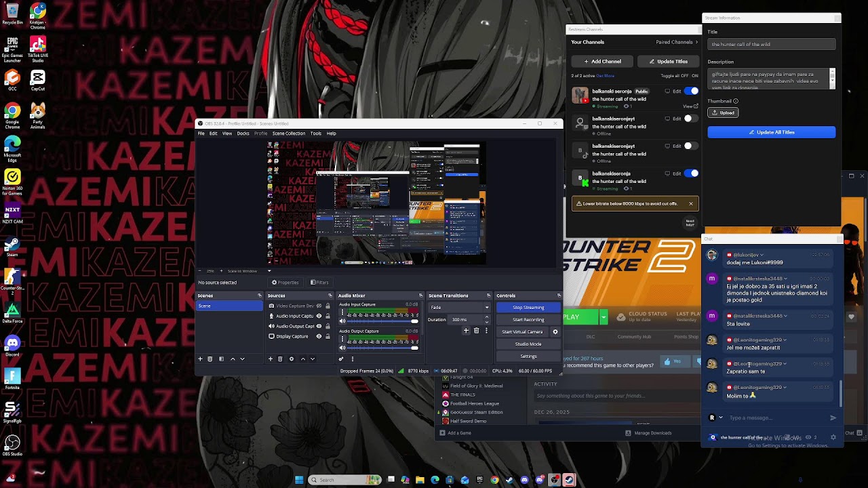
Task: Show Video Capture Device source
Action: (319, 306)
